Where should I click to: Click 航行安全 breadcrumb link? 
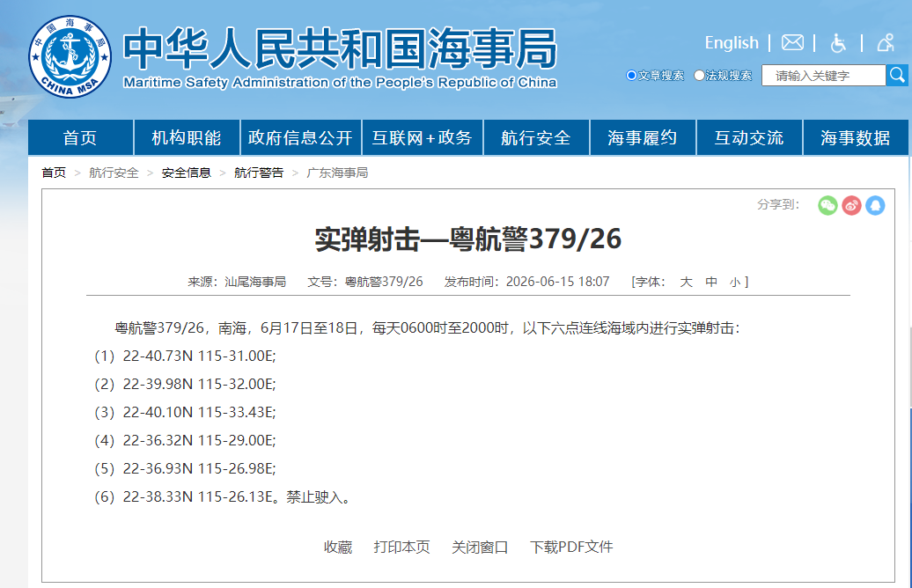pos(114,173)
